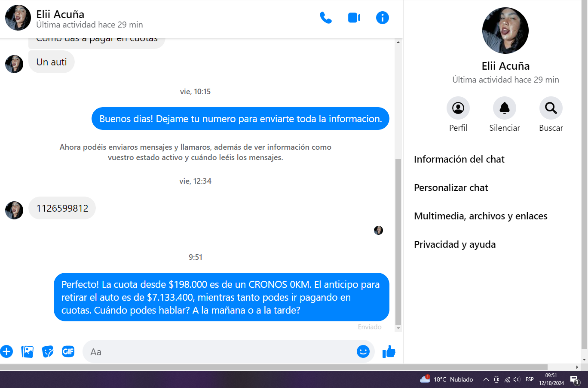The image size is (588, 388).
Task: Open Windows notification center in taskbar
Action: pos(575,379)
